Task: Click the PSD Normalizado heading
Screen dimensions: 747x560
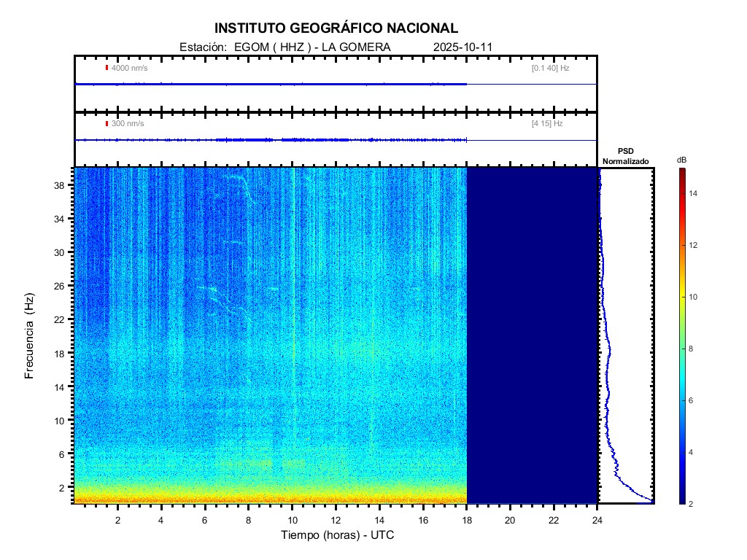Action: coord(625,155)
